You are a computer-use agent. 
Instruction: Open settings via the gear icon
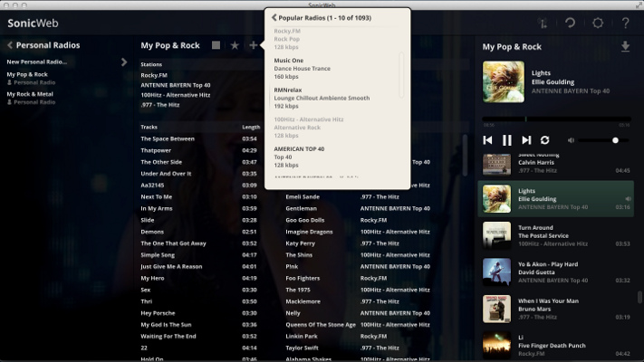[x=598, y=23]
